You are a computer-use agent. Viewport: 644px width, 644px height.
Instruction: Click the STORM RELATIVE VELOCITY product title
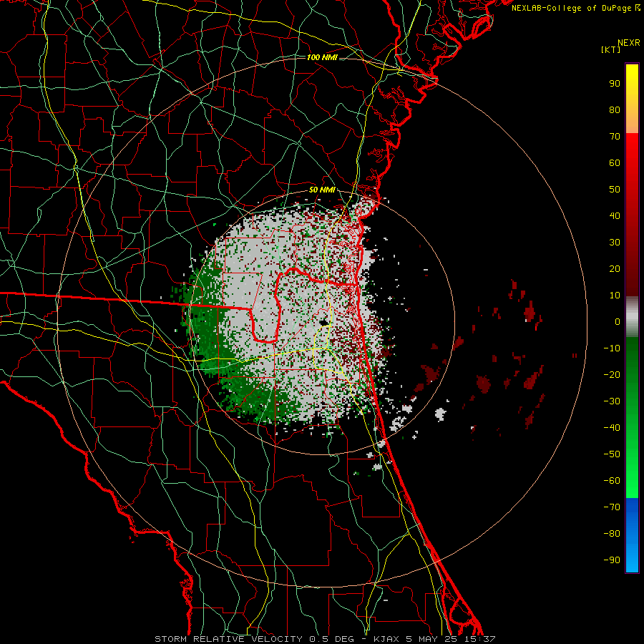click(228, 639)
